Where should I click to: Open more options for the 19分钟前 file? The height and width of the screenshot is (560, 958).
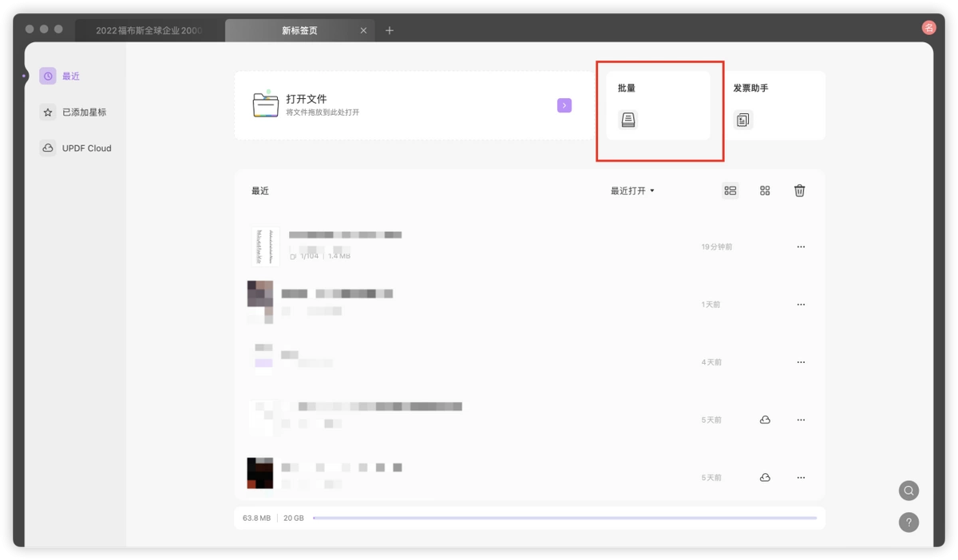click(x=801, y=247)
